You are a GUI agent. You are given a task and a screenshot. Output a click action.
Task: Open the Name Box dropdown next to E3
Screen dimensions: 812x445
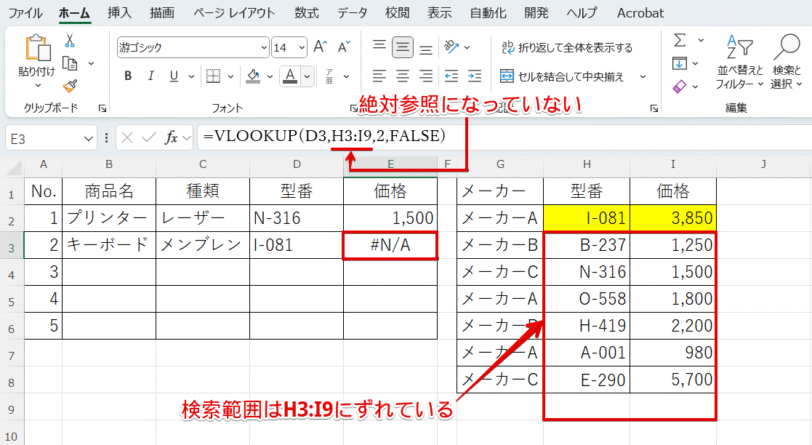tap(88, 139)
